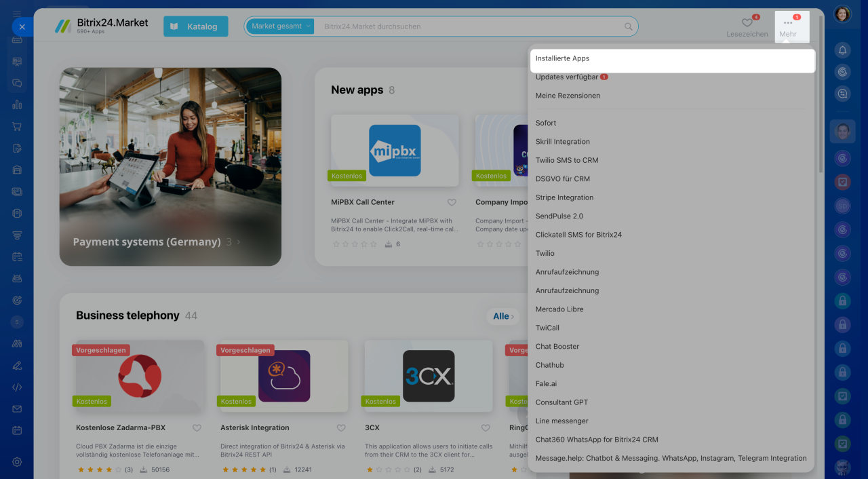This screenshot has width=868, height=479.
Task: Open the mail envelope icon in left sidebar
Action: tap(17, 409)
